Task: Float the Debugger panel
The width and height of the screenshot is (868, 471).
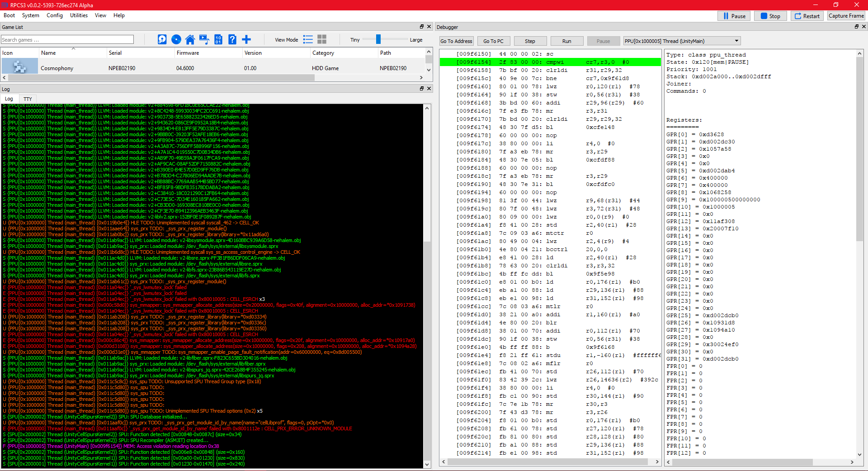Action: click(x=856, y=27)
